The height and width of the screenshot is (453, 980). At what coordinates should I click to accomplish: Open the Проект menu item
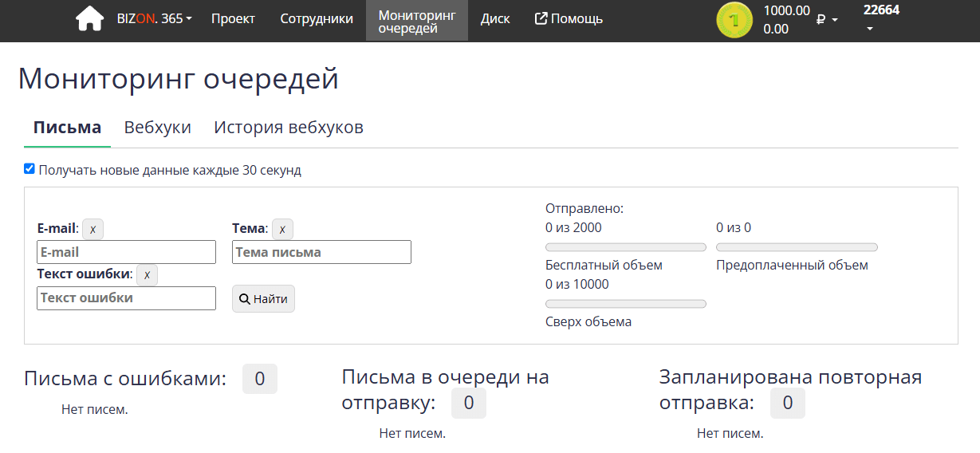[x=233, y=19]
